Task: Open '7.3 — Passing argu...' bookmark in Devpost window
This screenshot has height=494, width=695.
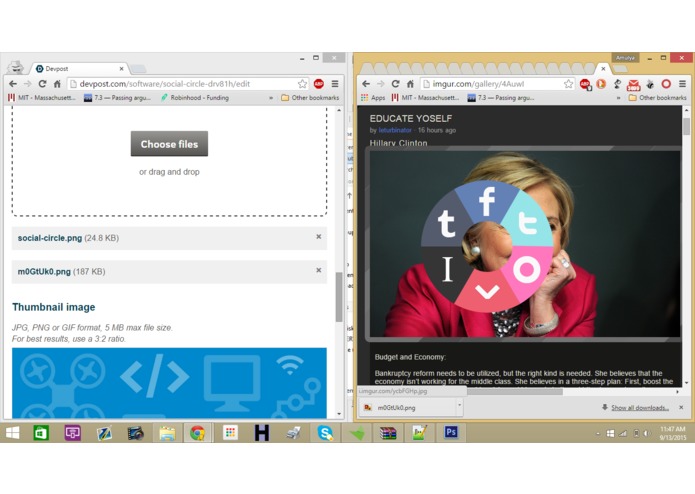Action: click(117, 98)
